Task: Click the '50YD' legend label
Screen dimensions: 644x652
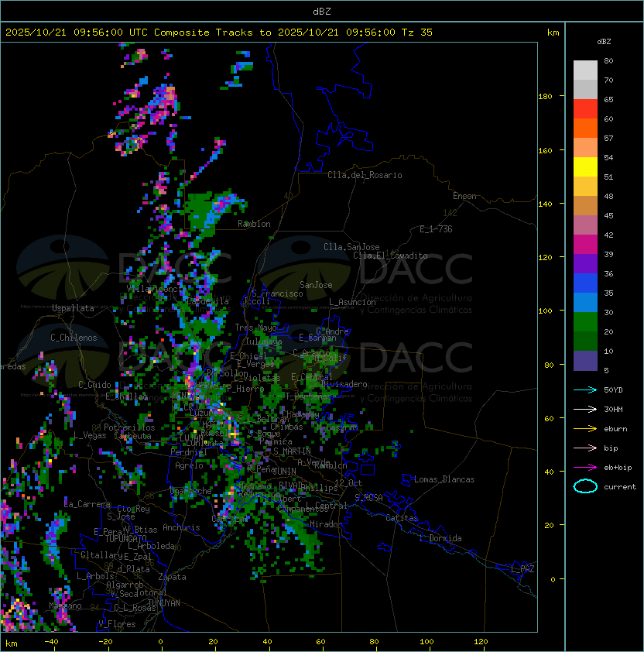Action: click(x=613, y=390)
